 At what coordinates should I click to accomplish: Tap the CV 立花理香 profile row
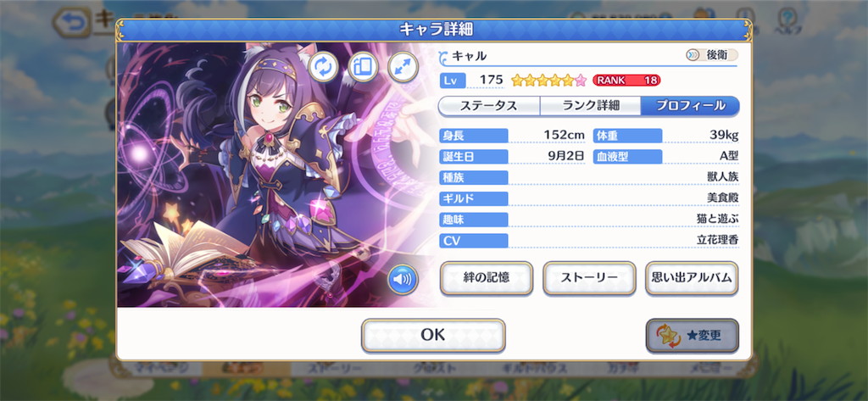tap(589, 241)
